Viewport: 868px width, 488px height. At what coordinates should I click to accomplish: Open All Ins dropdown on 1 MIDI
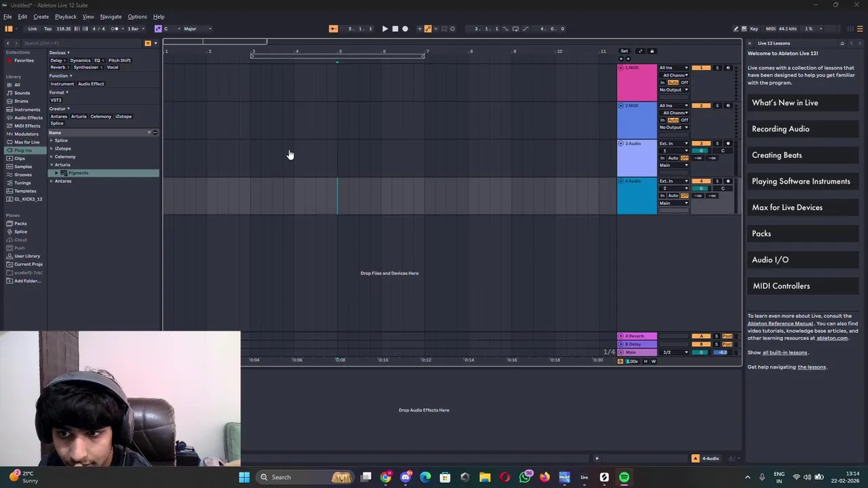click(x=673, y=68)
